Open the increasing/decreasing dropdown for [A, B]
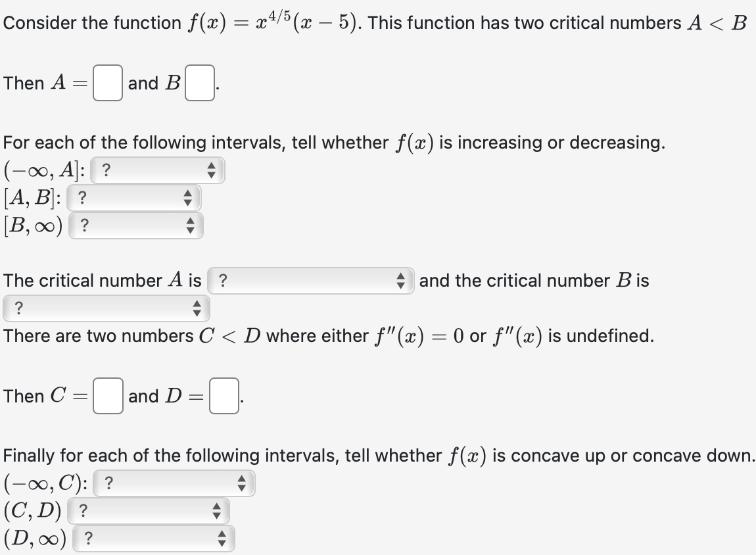Image resolution: width=756 pixels, height=555 pixels. (x=131, y=198)
